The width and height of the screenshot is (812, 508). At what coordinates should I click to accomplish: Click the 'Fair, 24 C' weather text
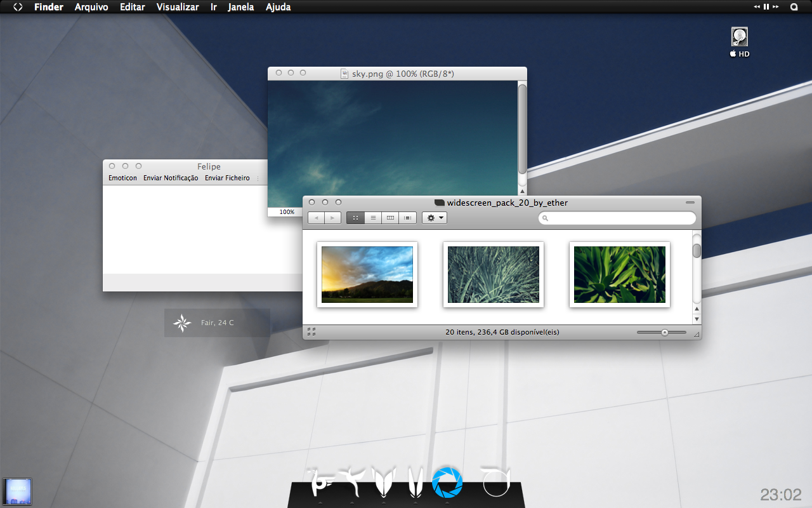point(218,323)
